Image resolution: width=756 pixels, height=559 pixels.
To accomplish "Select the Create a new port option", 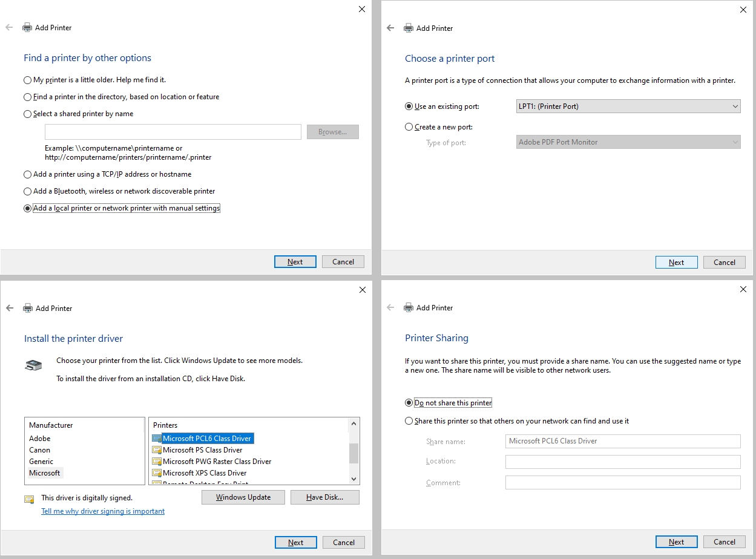I will (409, 126).
